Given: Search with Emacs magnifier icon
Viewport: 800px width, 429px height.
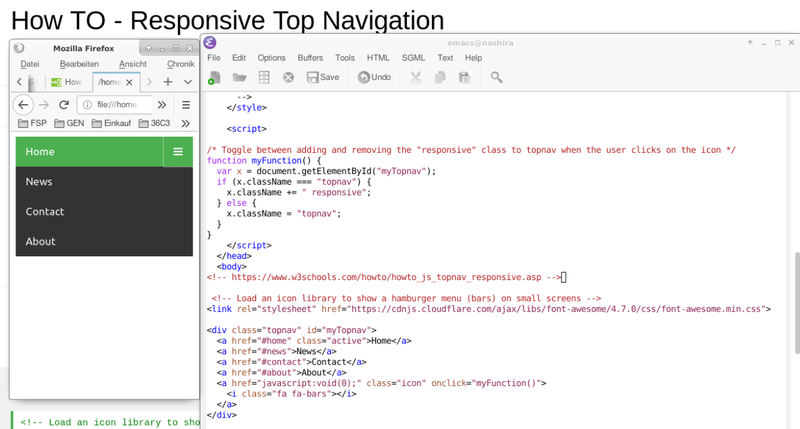Looking at the screenshot, I should pyautogui.click(x=496, y=78).
